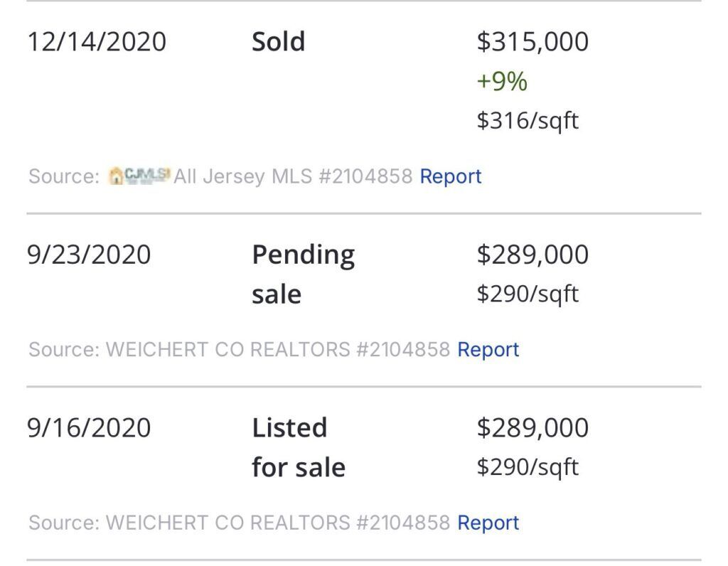Viewport: 728px width, 566px height.
Task: Select the listed for sale $290/sqft value
Action: click(528, 467)
